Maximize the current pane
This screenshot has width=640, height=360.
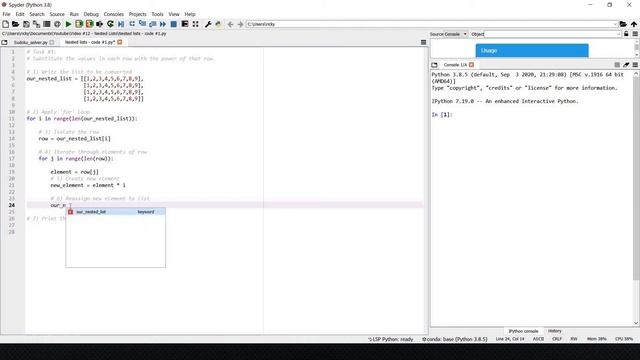click(x=185, y=24)
